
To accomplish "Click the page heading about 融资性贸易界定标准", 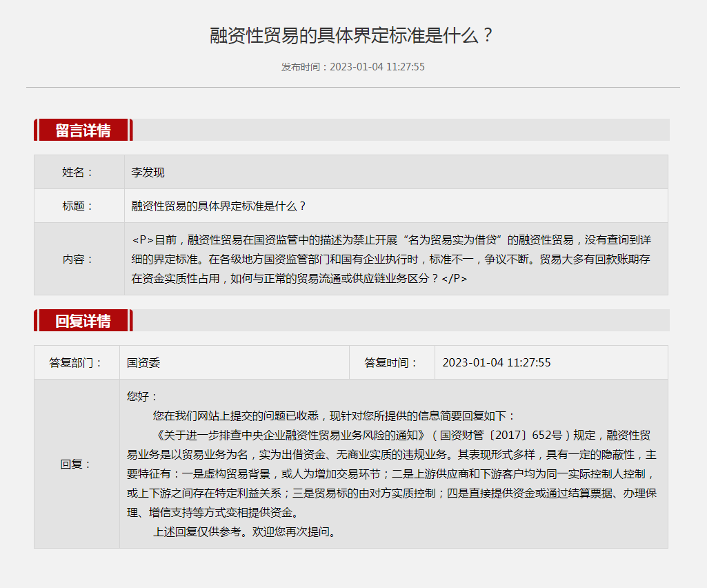I will click(352, 36).
